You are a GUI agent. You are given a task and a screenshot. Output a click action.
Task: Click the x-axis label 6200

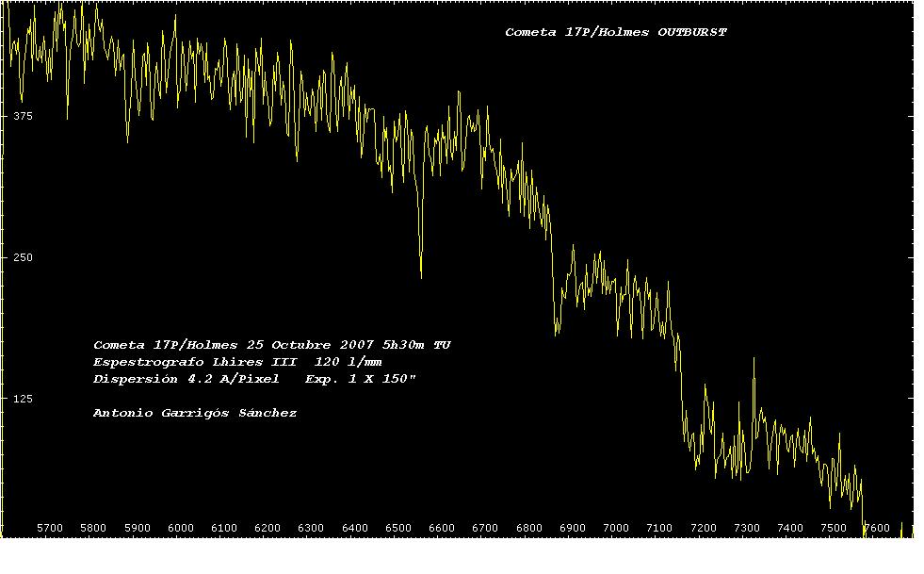click(267, 528)
